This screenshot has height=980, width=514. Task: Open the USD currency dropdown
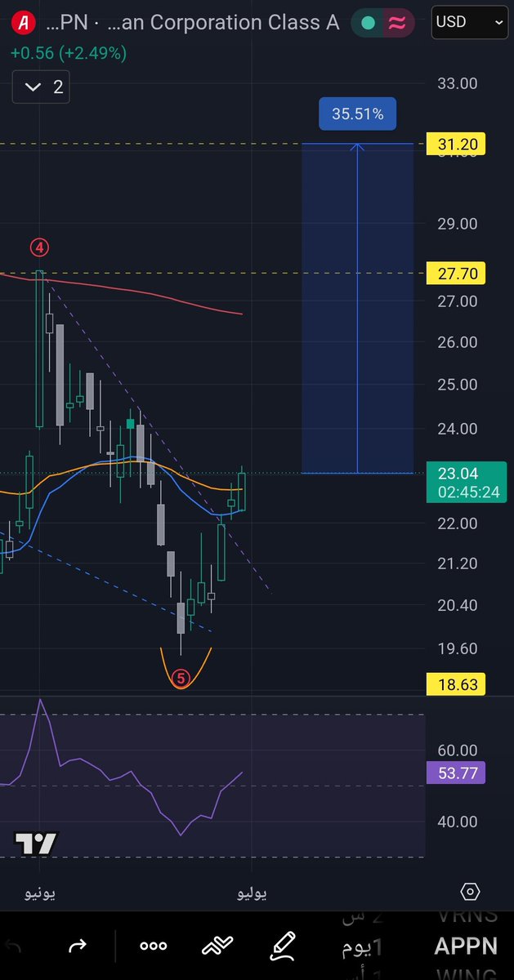[x=468, y=23]
